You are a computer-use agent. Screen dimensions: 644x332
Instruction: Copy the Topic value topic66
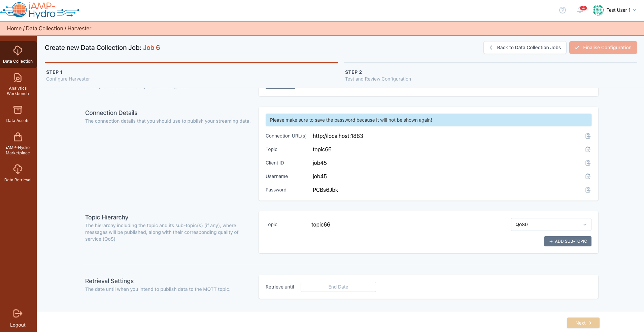pyautogui.click(x=588, y=149)
